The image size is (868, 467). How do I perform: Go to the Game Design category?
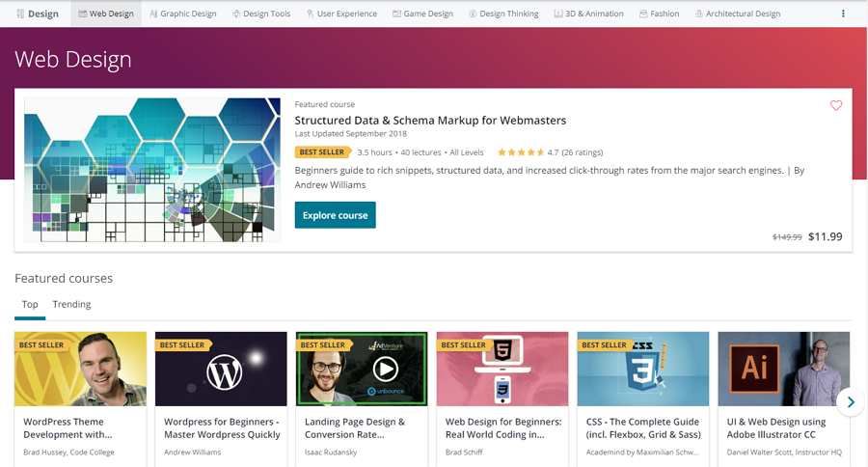click(x=423, y=14)
